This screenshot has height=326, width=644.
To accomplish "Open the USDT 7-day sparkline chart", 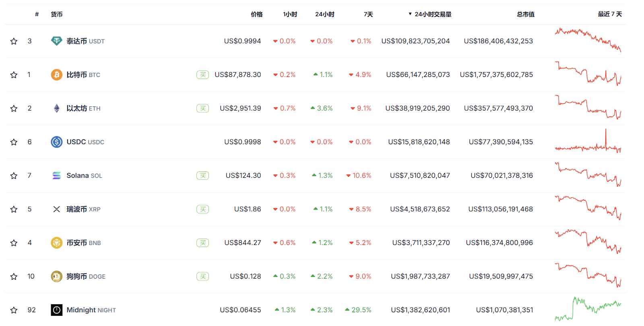I will tap(588, 40).
